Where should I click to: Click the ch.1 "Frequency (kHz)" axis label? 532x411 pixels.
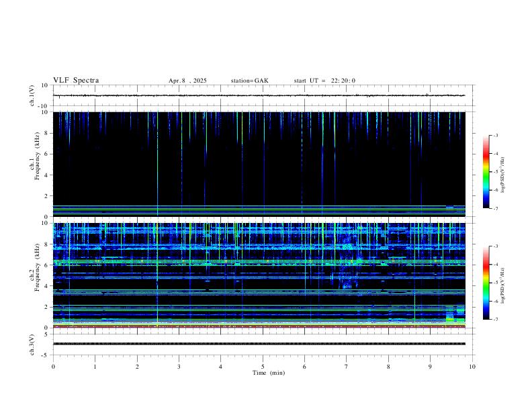point(37,156)
